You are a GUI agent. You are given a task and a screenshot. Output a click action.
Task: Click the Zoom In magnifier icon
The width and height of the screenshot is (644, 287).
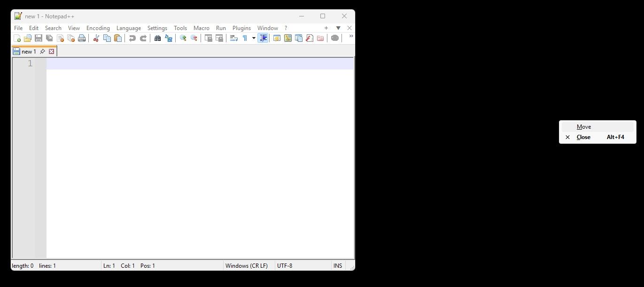(183, 38)
